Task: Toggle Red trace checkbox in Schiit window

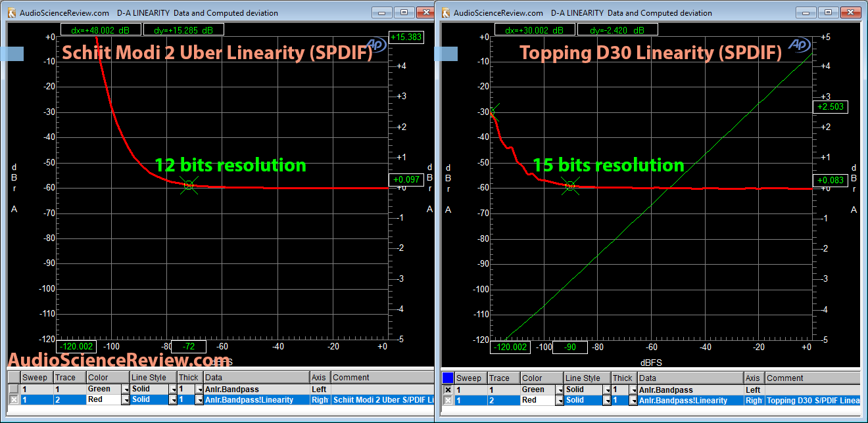Action: click(14, 400)
